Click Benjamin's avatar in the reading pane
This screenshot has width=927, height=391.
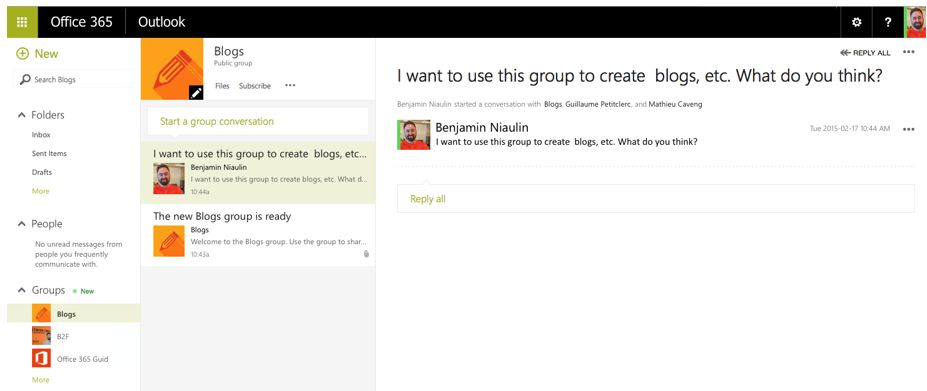414,134
